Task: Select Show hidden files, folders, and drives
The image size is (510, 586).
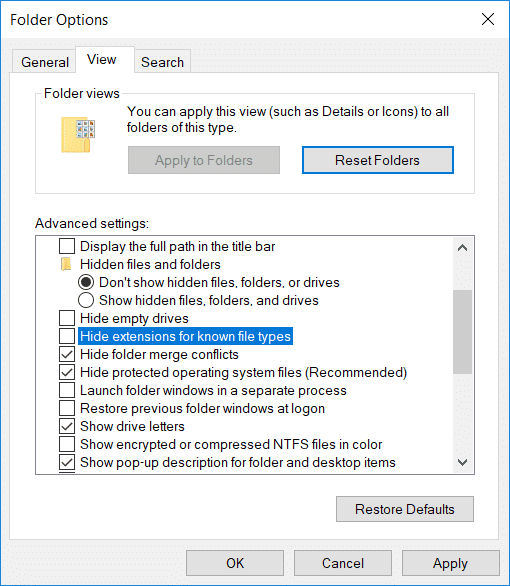Action: (86, 300)
